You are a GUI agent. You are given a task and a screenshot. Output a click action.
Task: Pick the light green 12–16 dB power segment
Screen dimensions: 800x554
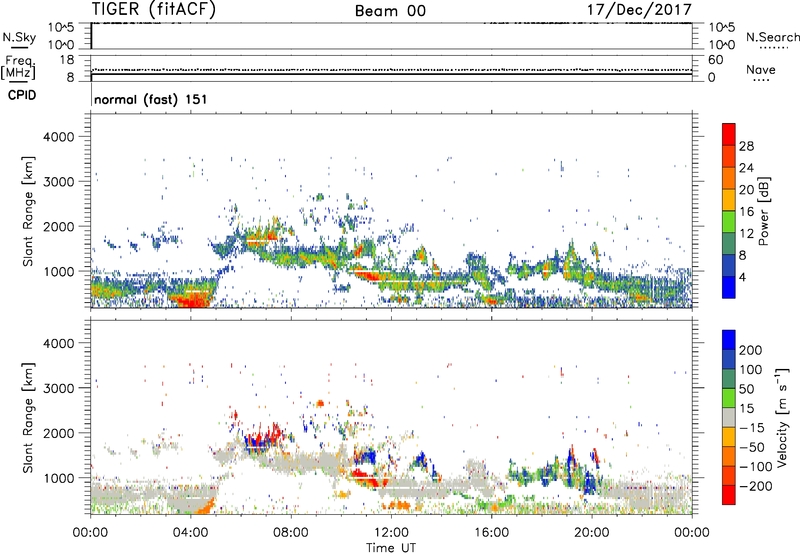[x=729, y=222]
